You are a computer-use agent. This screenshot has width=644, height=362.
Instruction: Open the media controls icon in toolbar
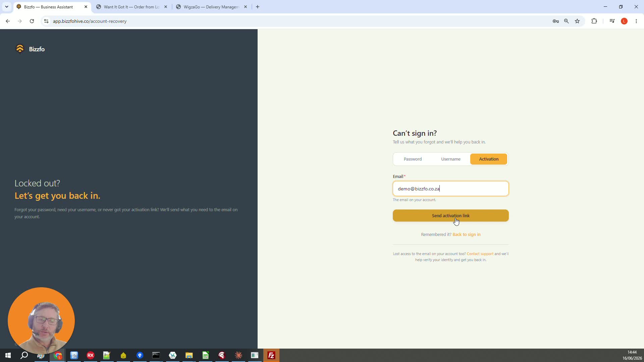click(x=612, y=21)
